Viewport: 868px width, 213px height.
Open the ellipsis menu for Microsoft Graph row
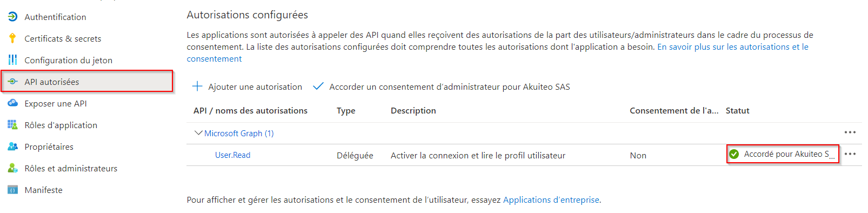[850, 132]
